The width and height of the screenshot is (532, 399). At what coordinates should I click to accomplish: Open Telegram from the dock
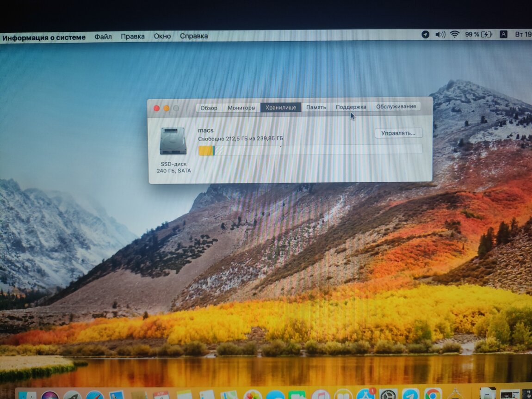coord(410,394)
